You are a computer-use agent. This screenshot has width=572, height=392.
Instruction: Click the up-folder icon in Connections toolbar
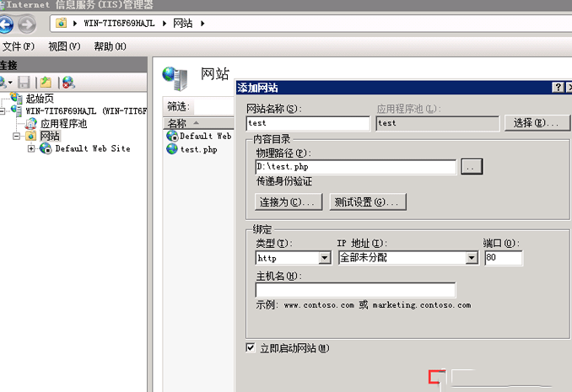click(x=46, y=83)
